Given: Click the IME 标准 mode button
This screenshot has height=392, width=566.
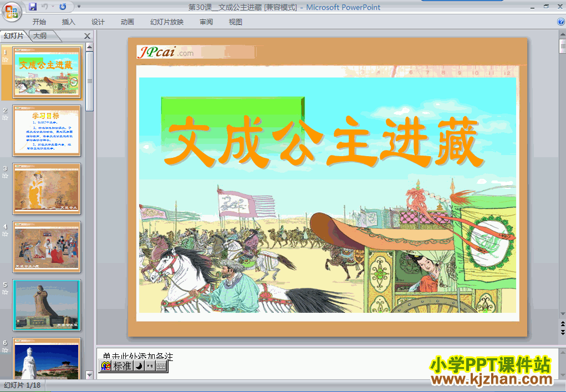Looking at the screenshot, I should pos(122,367).
